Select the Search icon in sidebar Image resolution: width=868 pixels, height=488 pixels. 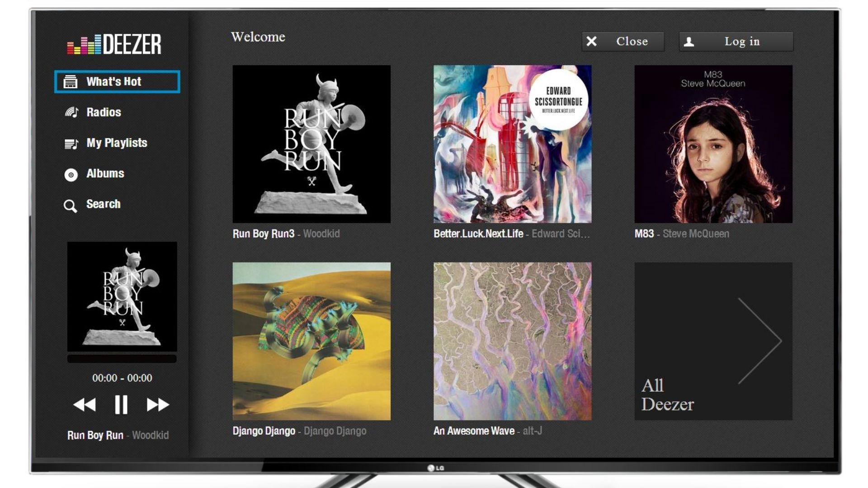[70, 205]
